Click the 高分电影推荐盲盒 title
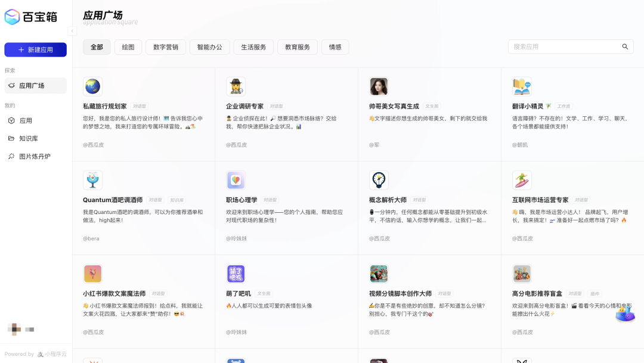The width and height of the screenshot is (644, 363). tap(537, 294)
